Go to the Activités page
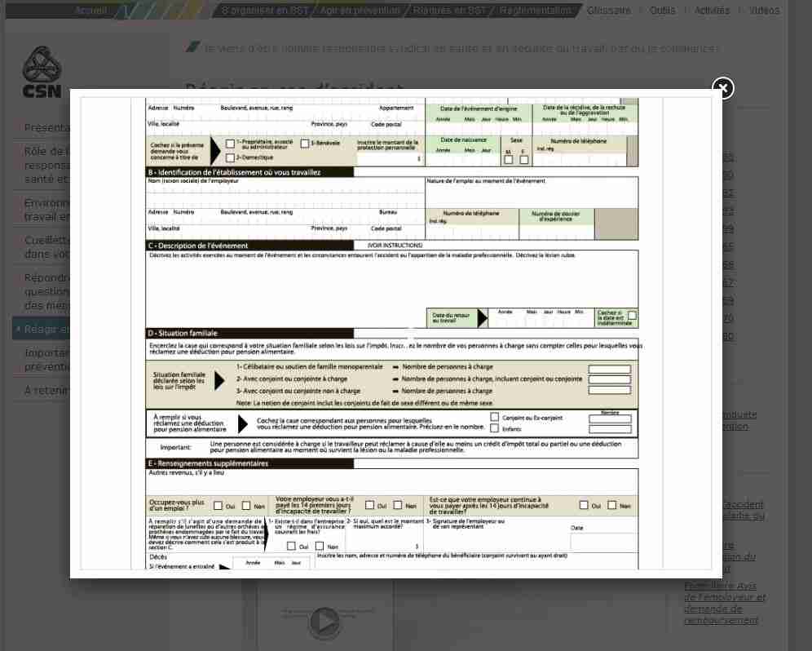812x651 pixels. pos(712,11)
